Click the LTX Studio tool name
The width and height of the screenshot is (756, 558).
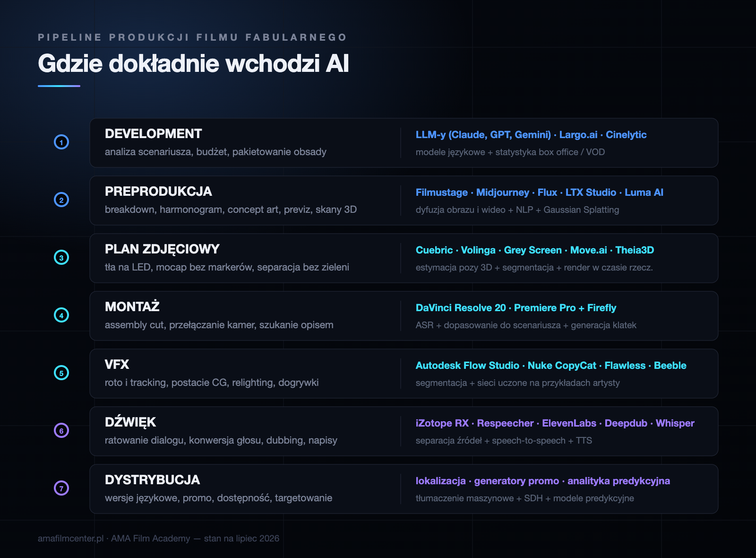[x=591, y=192]
